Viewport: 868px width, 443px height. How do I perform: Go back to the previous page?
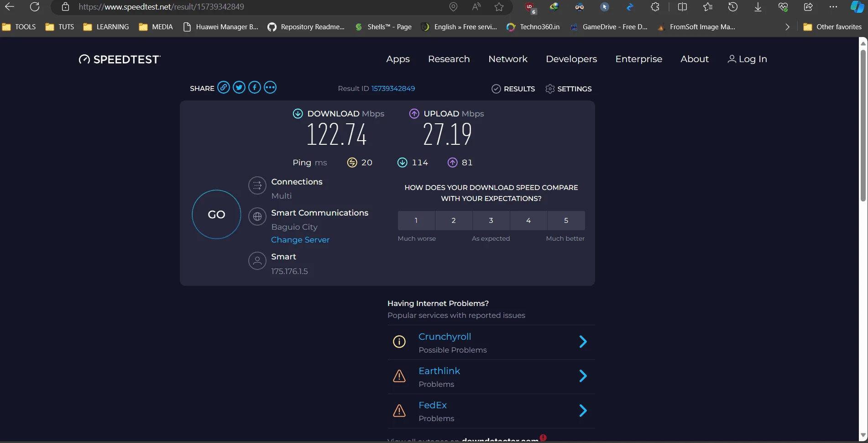[x=10, y=7]
